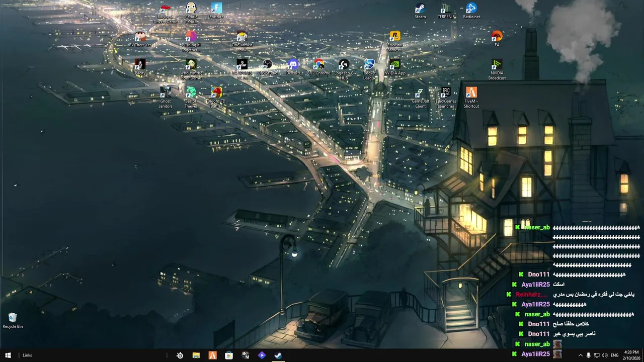Open Who's at the door Demo icon
The height and width of the screenshot is (362, 644).
[x=191, y=70]
